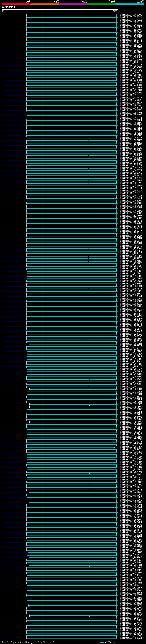This screenshot has height=644, width=146.
Task: Click the UniRef100_Q08114 hit label
Action: click(x=131, y=603)
